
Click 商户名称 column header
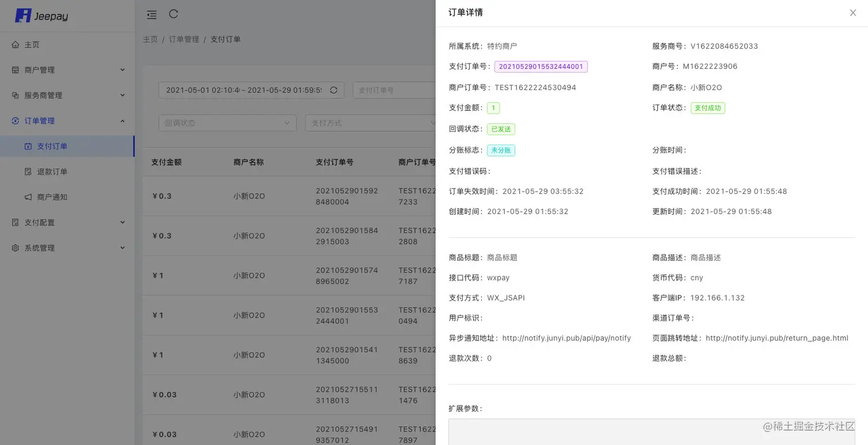click(x=249, y=162)
